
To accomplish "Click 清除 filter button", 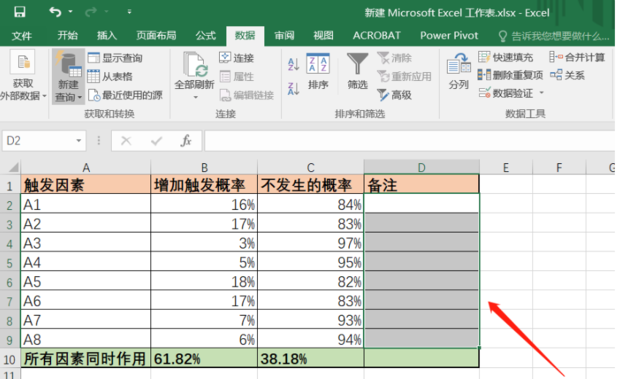I will click(395, 58).
